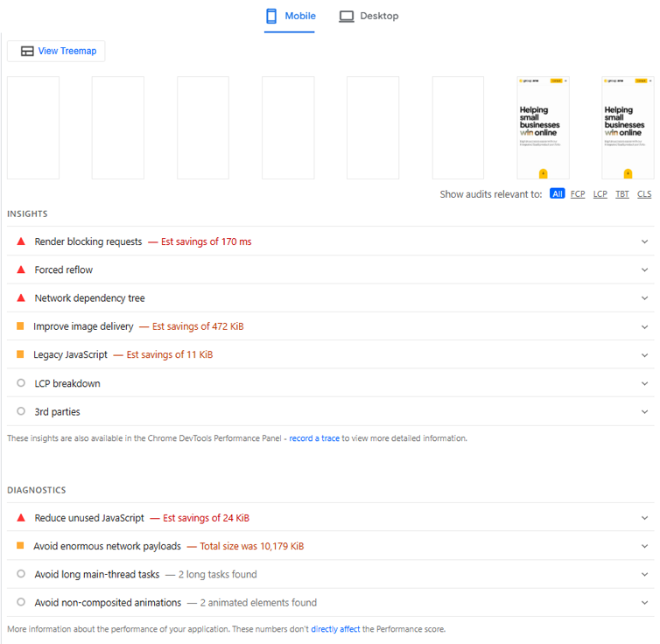Click the gray circle icon beside LCP breakdown

(x=21, y=383)
